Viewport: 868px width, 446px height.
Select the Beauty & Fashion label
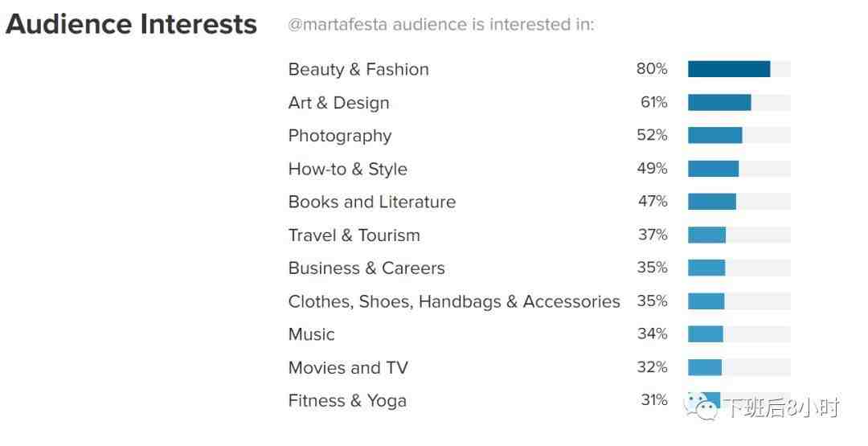tap(358, 69)
